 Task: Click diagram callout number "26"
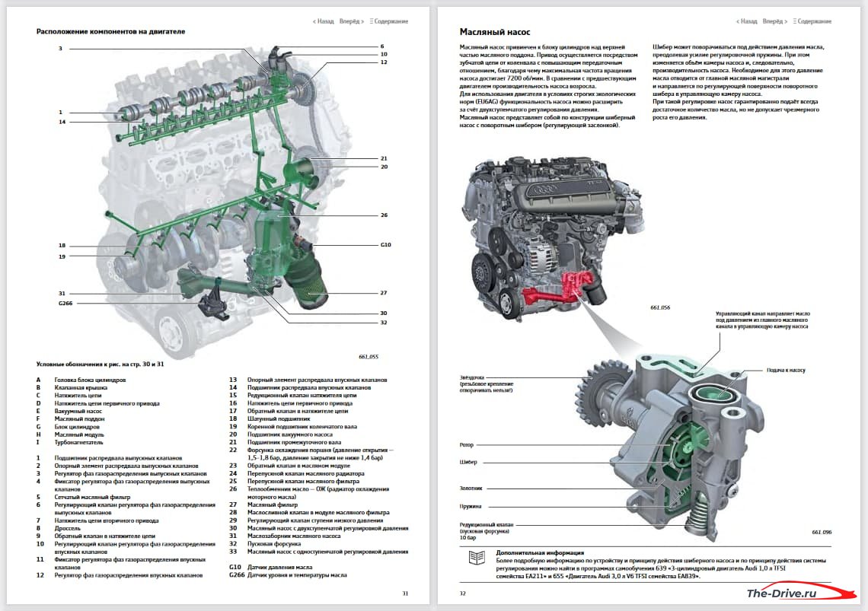click(x=384, y=215)
